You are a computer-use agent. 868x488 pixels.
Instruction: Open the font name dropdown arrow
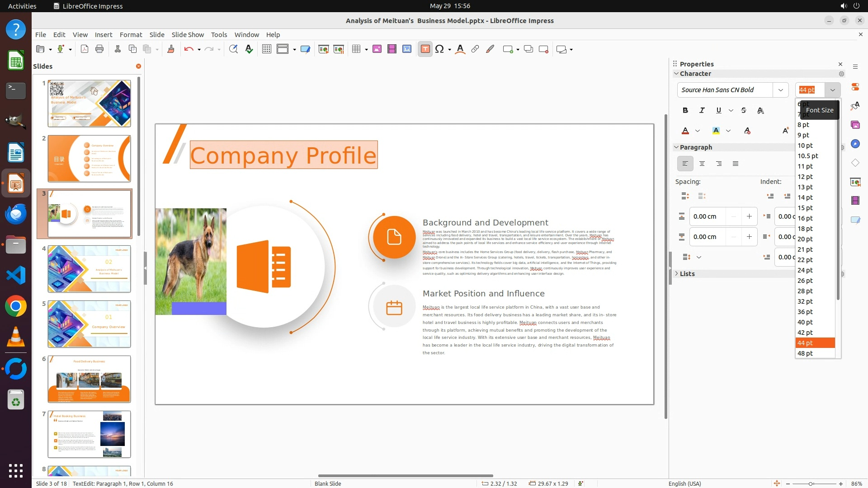[x=780, y=90]
